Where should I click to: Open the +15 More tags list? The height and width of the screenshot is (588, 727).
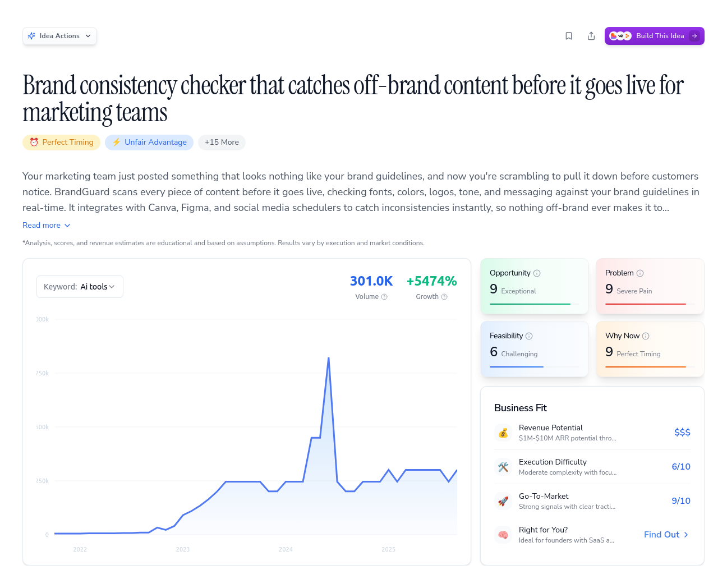tap(222, 142)
